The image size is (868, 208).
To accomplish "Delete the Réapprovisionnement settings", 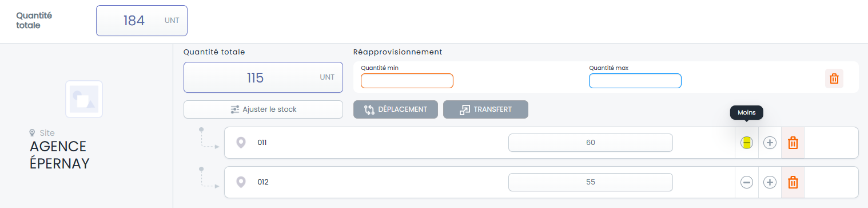I will pos(834,79).
